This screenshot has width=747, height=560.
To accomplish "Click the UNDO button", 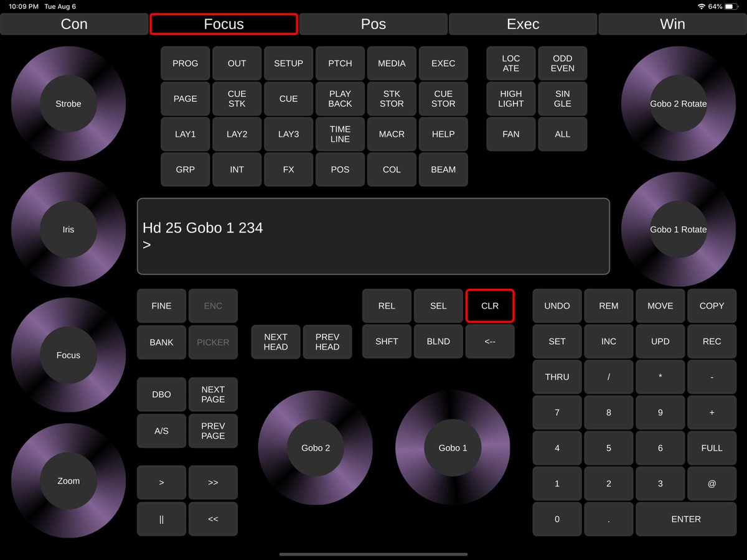I will [x=557, y=306].
